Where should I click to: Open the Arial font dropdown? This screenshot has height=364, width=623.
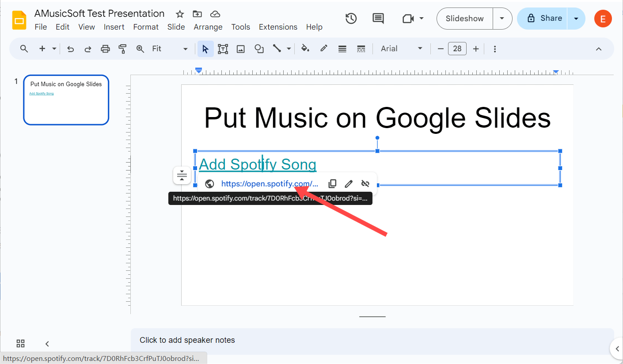pos(402,49)
